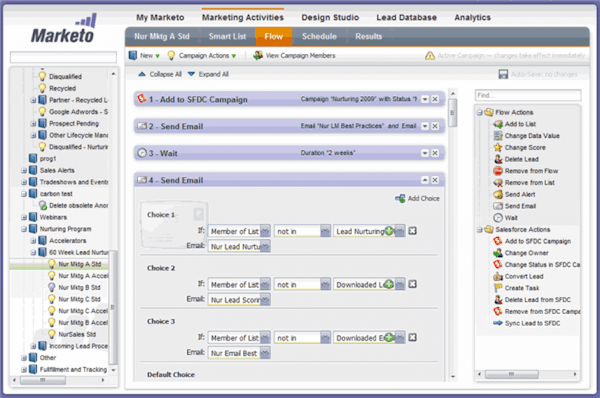Click the Sync Lead to SFDC arrow icon
600x398 pixels.
pos(497,323)
